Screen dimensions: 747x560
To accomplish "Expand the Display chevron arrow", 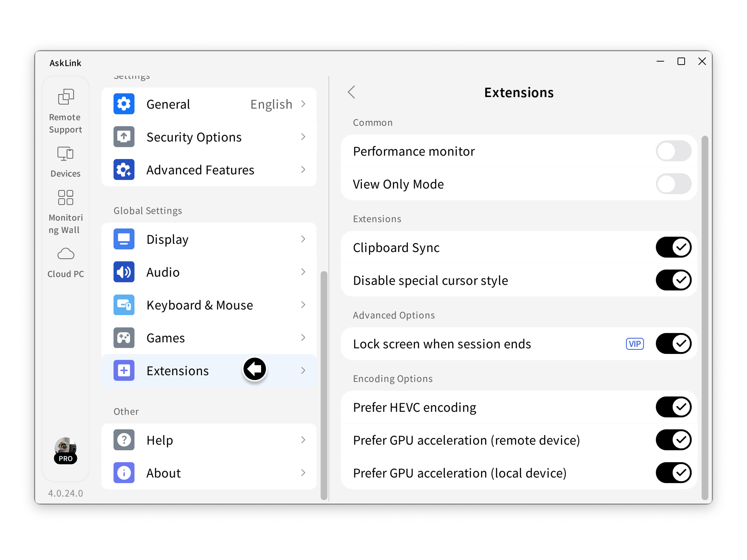I will coord(303,239).
